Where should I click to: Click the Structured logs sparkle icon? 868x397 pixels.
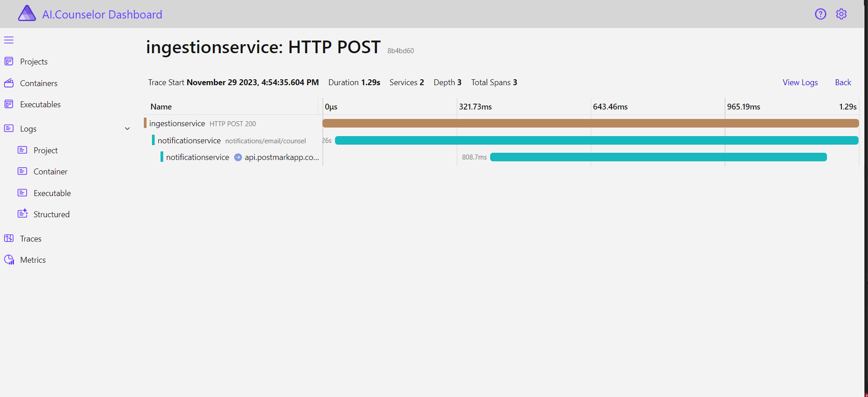23,214
